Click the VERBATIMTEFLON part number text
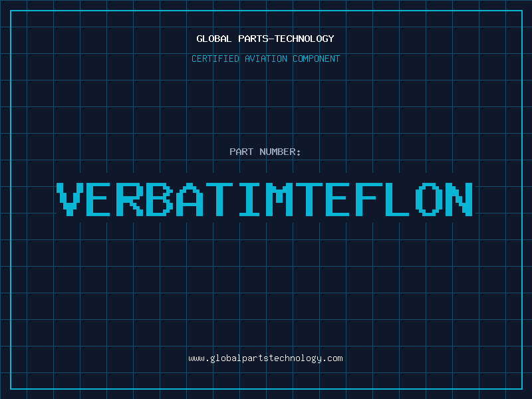Screen dimensions: 532x399 (x=265, y=199)
